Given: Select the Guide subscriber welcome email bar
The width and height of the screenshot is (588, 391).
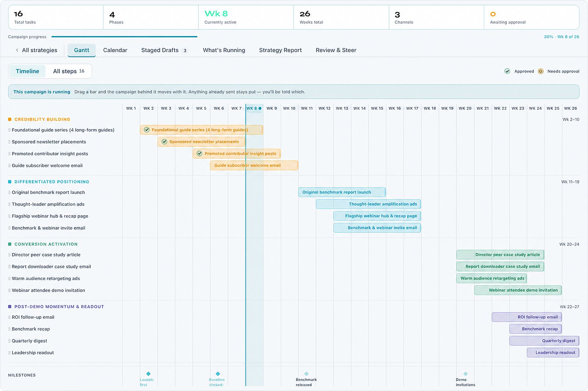Looking at the screenshot, I should [x=254, y=165].
